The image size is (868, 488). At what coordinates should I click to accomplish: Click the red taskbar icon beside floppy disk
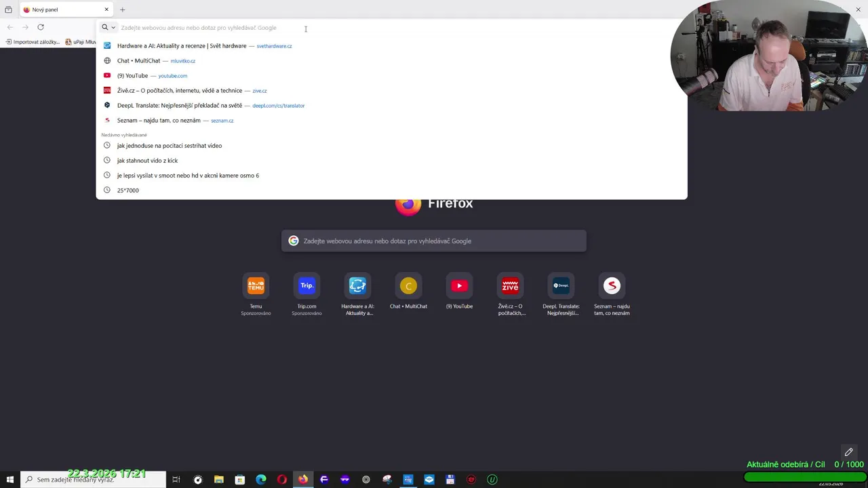pos(471,480)
